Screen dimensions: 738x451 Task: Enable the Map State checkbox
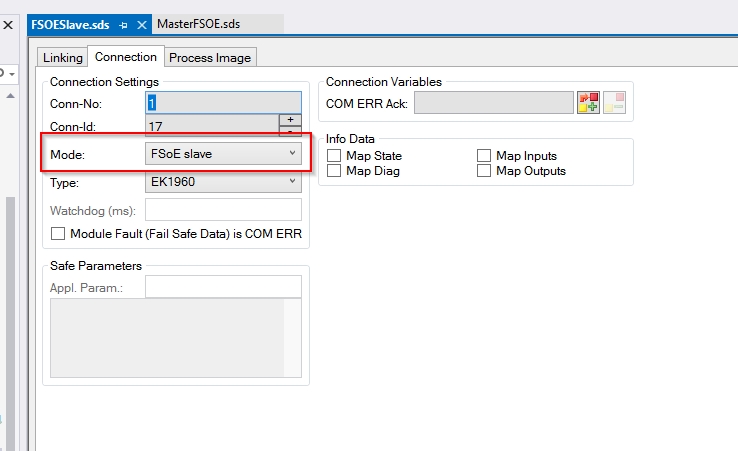(x=334, y=156)
